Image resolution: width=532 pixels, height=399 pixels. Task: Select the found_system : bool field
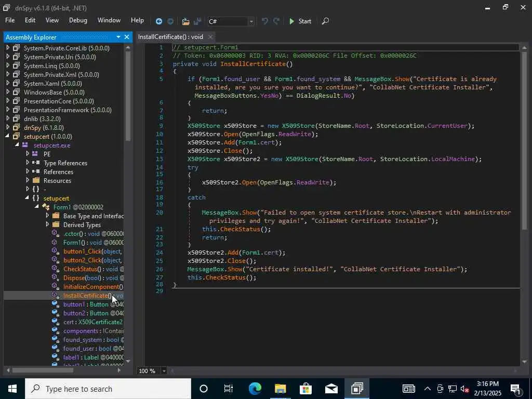point(94,340)
